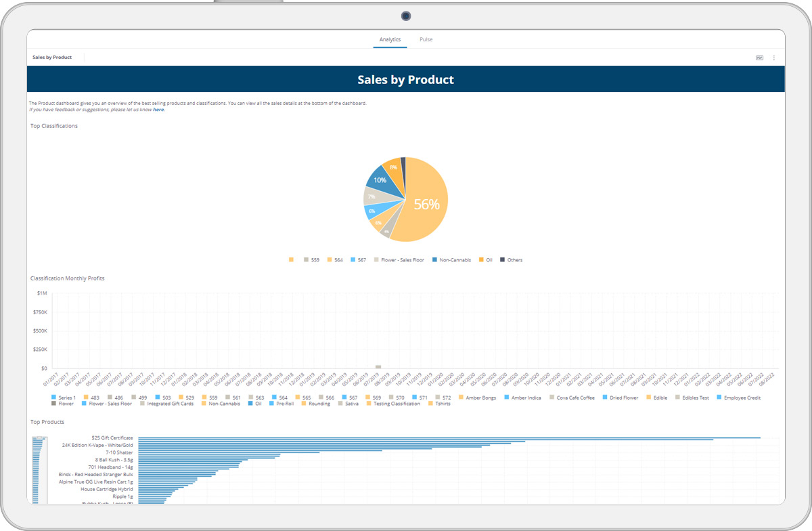Click the small bar in monthly profits chart
Screen dimensions: 812x531
point(378,366)
